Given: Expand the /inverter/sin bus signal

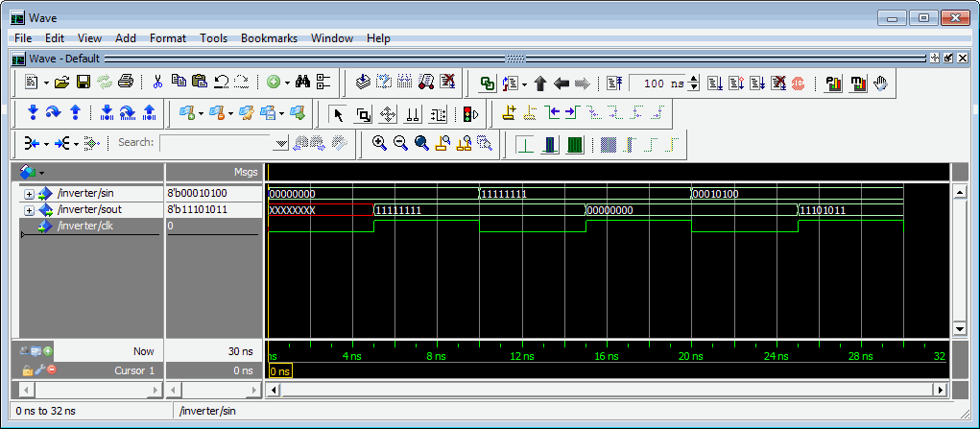Looking at the screenshot, I should coord(29,194).
